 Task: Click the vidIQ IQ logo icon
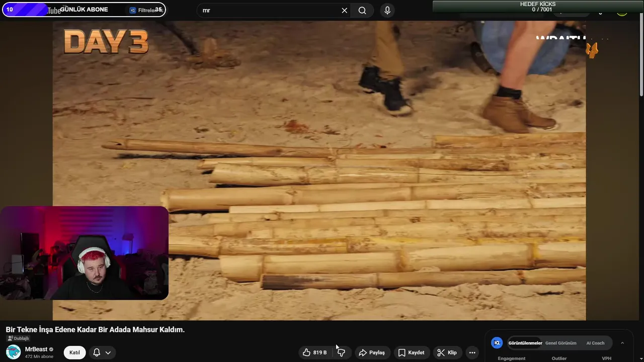point(497,343)
